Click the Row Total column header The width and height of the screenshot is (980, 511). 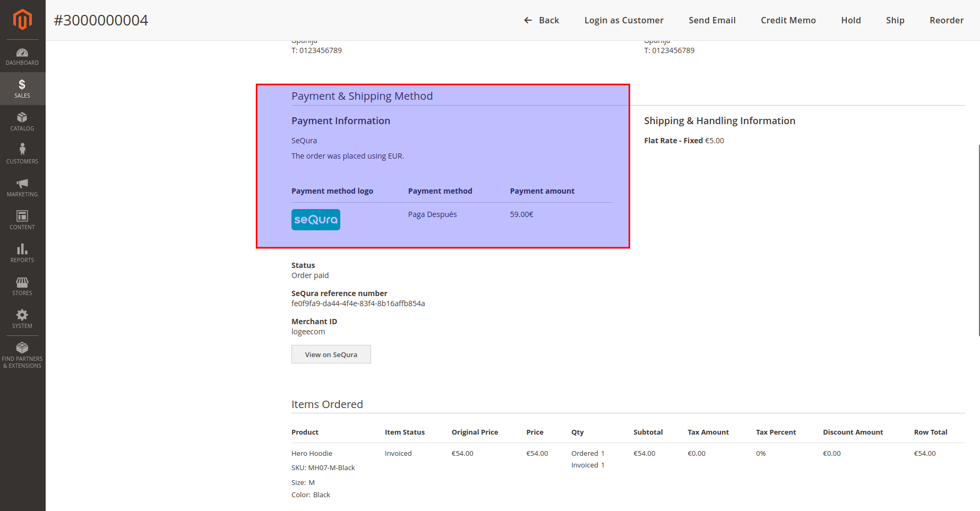click(931, 432)
